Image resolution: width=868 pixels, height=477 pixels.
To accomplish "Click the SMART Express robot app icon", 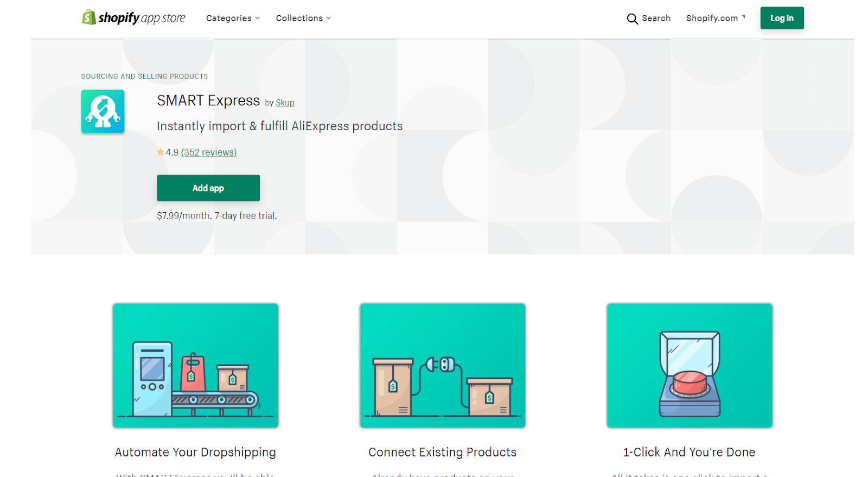I will coord(103,111).
